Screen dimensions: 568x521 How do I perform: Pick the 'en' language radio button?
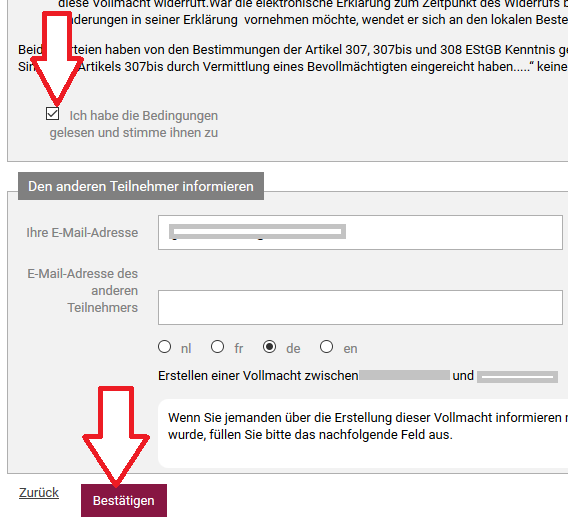coord(326,347)
